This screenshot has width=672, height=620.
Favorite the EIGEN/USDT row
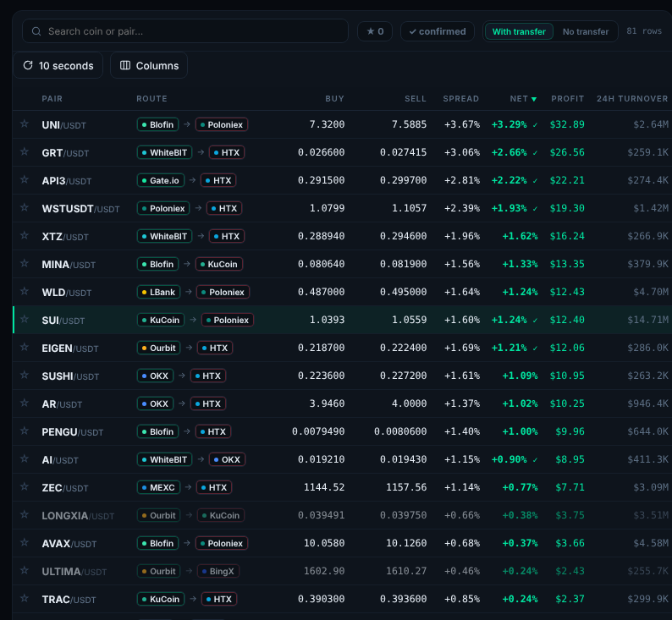click(25, 347)
